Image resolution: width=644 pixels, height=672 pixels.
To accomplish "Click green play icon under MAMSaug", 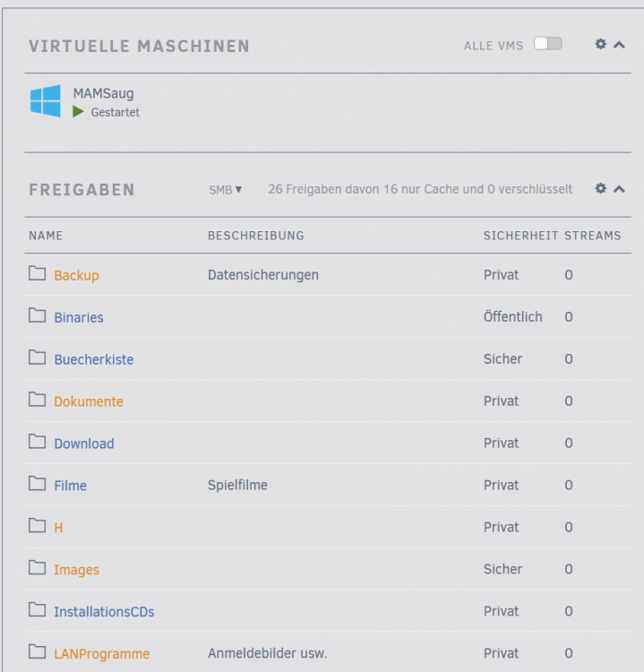I will coord(78,112).
